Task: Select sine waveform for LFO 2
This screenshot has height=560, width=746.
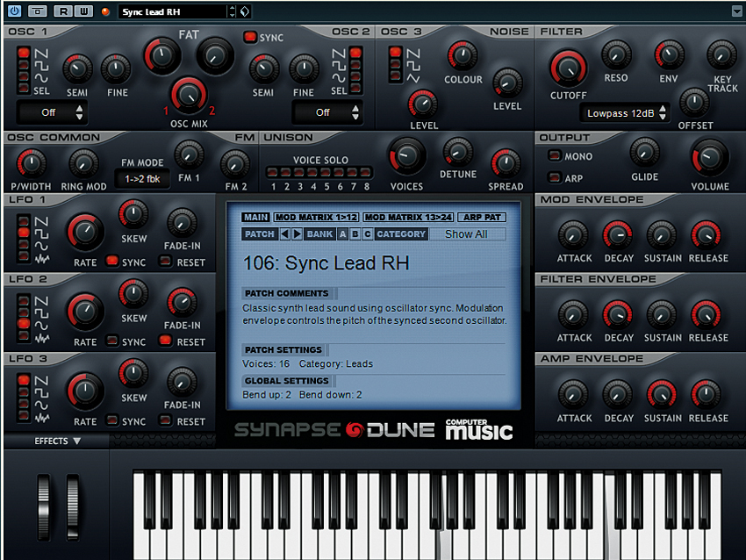Action: (24, 324)
